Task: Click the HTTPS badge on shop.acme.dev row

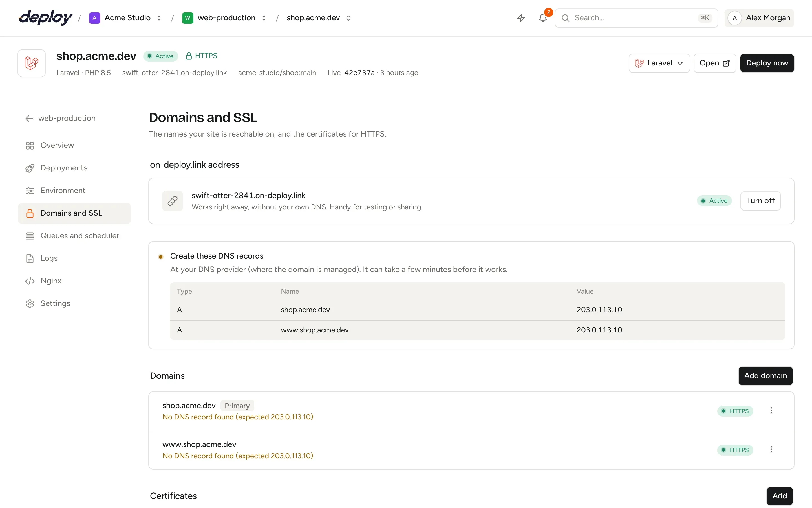Action: click(x=735, y=411)
